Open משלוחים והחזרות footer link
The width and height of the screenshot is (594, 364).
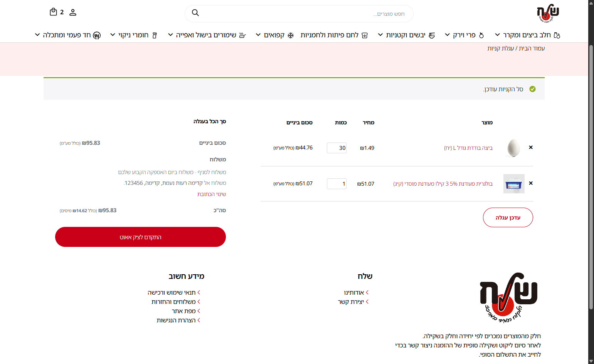point(173,302)
